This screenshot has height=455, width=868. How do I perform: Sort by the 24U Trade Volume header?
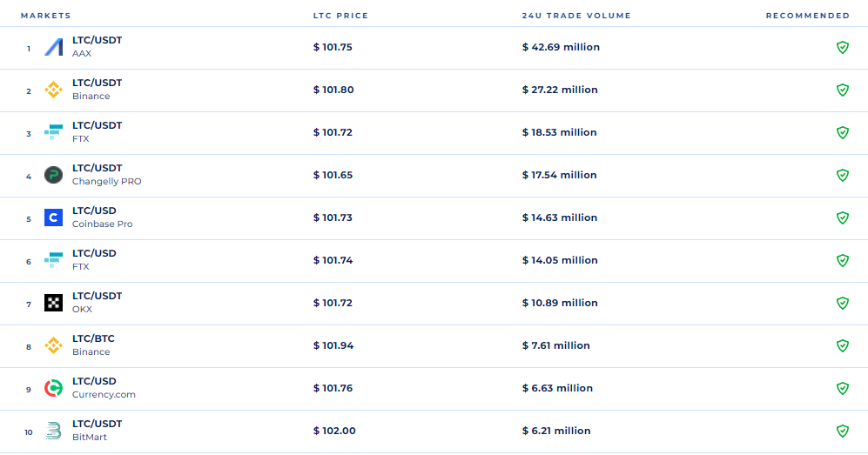tap(576, 16)
